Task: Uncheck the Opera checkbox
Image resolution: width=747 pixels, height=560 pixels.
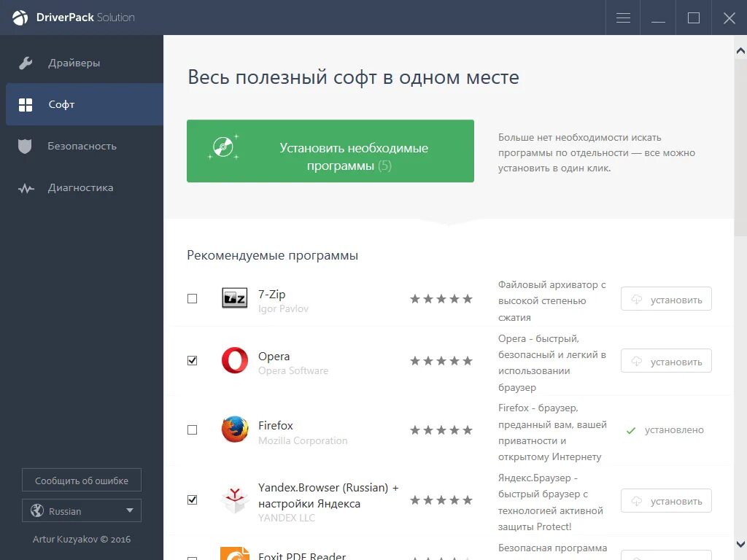Action: tap(192, 360)
